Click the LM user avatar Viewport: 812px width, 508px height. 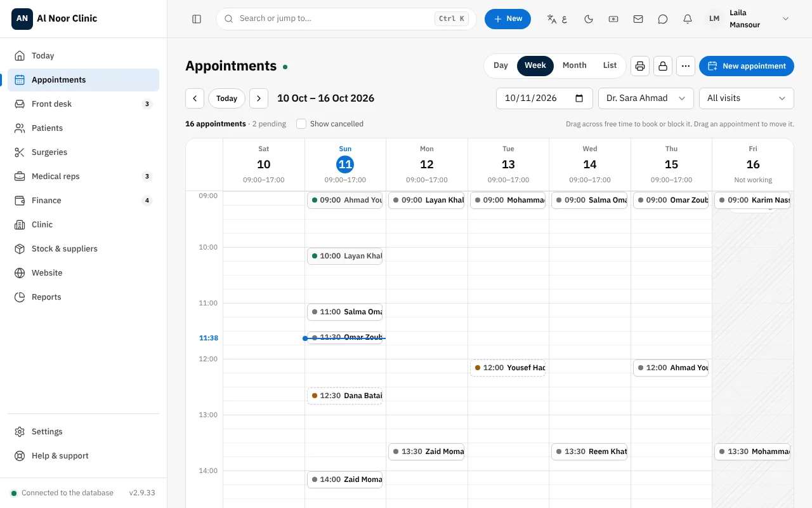[714, 19]
